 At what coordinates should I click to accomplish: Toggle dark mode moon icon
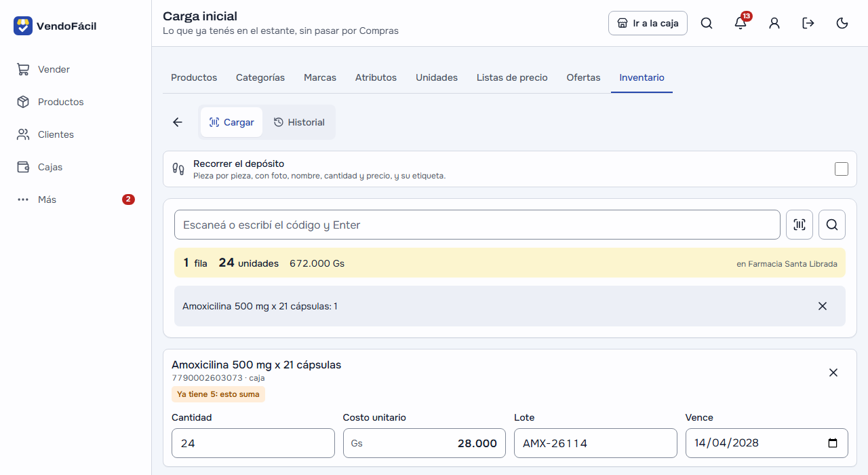[x=842, y=23]
